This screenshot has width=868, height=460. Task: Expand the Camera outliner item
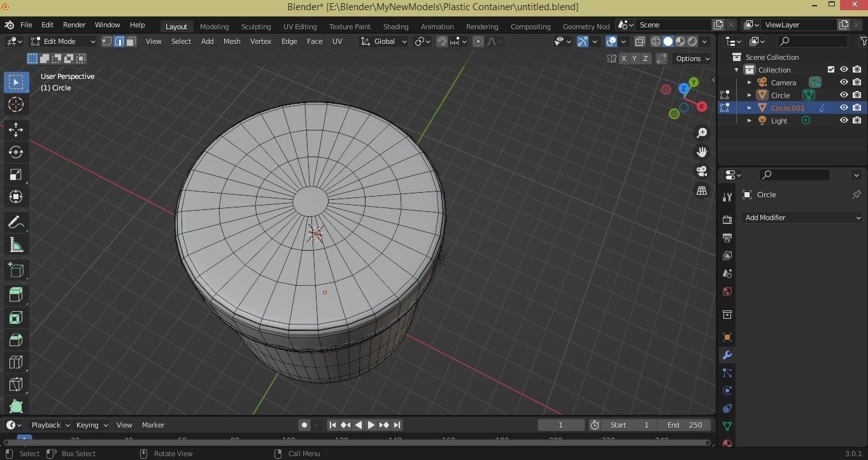[750, 82]
